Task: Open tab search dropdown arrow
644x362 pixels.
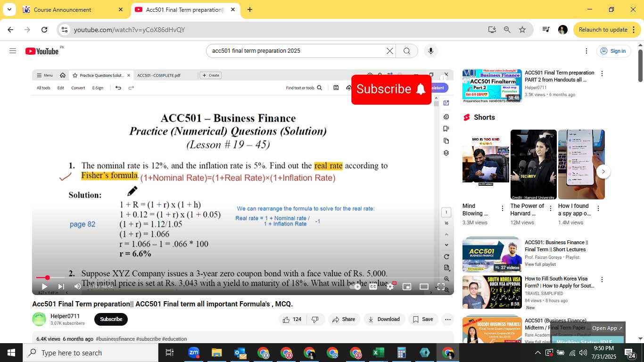Action: [x=9, y=9]
